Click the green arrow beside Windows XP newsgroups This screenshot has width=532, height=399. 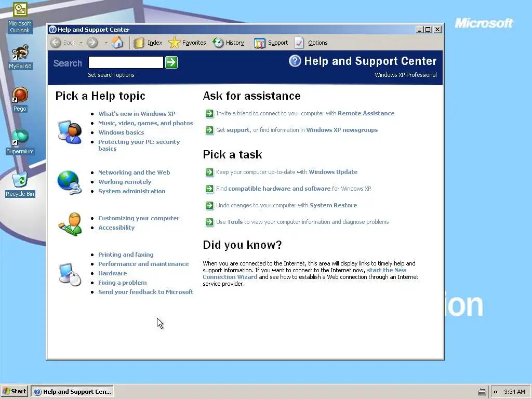coord(210,130)
